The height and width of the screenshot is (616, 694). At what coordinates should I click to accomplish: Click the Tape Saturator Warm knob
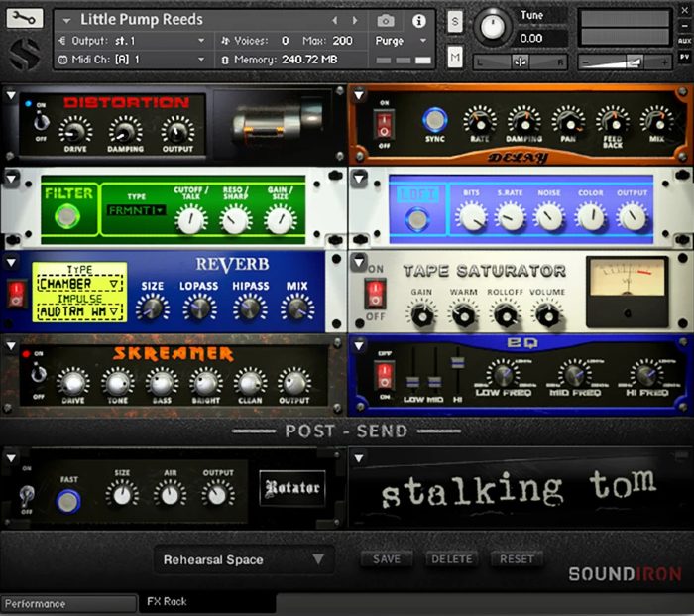[463, 314]
